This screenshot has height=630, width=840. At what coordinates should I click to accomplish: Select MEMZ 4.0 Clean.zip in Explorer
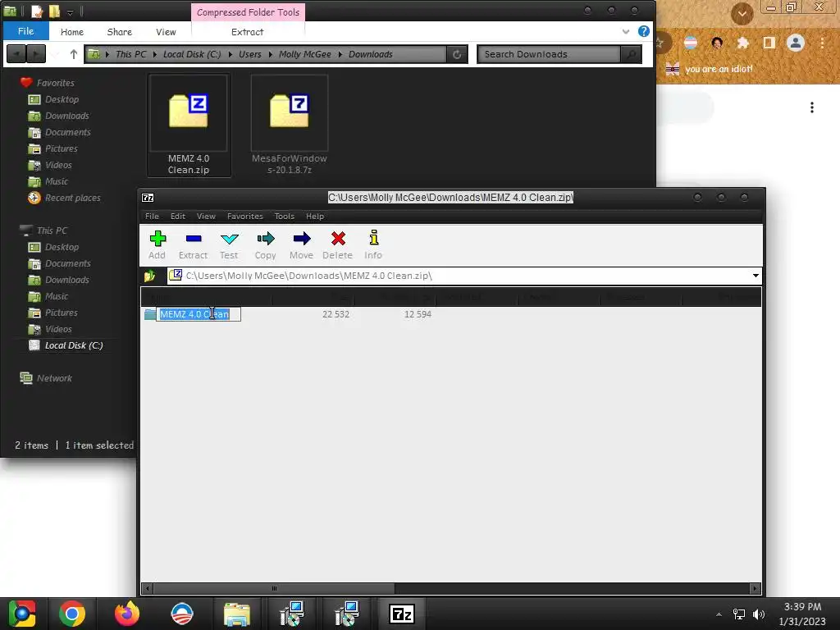pos(189,126)
